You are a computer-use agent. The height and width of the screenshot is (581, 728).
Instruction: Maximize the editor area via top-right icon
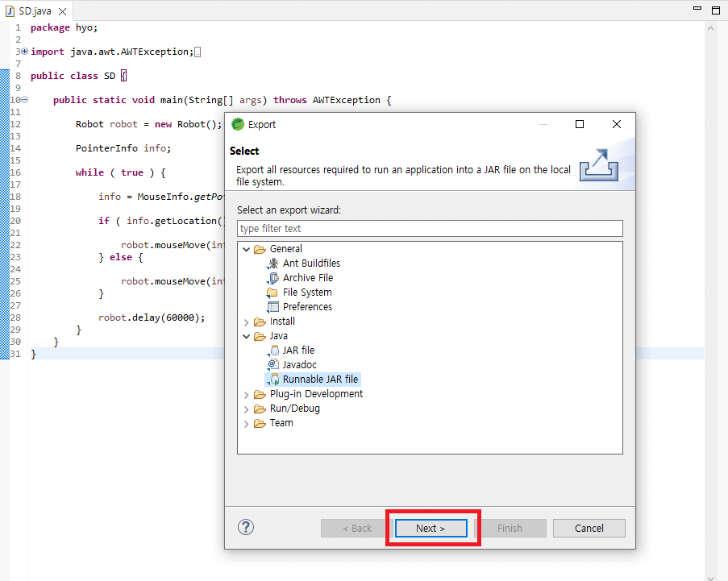[x=716, y=10]
